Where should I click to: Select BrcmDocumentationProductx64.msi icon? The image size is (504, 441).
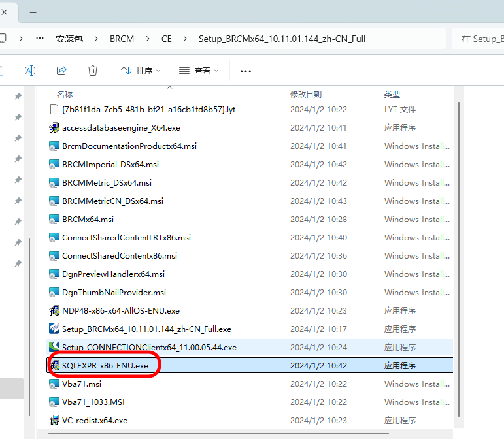click(54, 146)
